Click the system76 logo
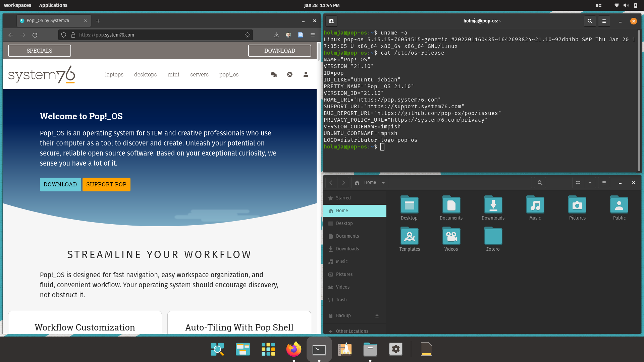Viewport: 644px width, 362px height. pos(42,74)
